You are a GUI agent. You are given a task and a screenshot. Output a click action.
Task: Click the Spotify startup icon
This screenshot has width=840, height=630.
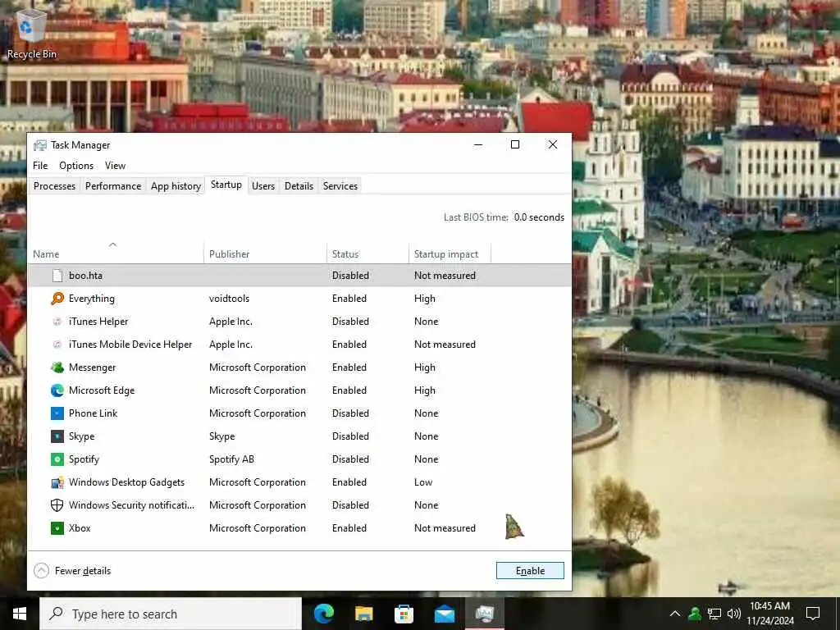57,459
